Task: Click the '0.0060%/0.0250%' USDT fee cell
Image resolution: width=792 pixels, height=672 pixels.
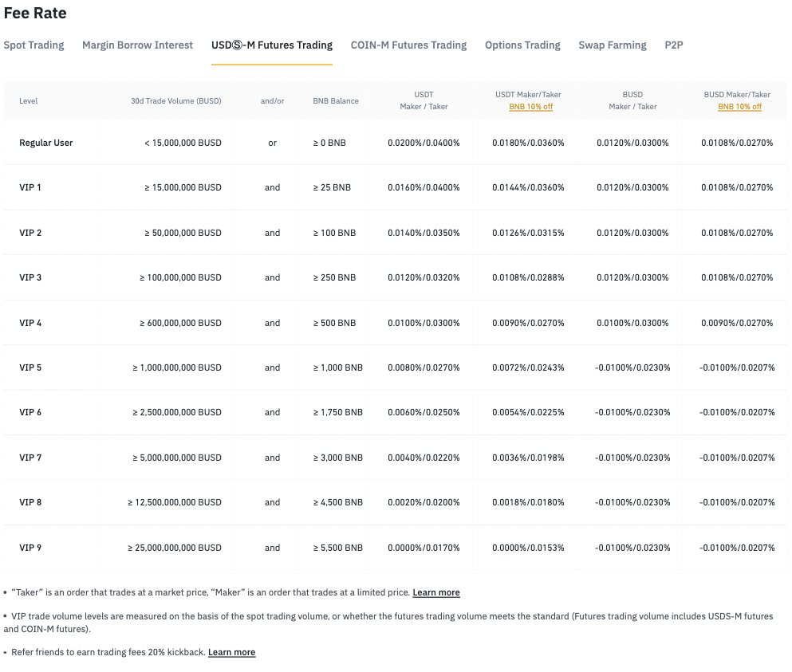Action: click(x=424, y=412)
